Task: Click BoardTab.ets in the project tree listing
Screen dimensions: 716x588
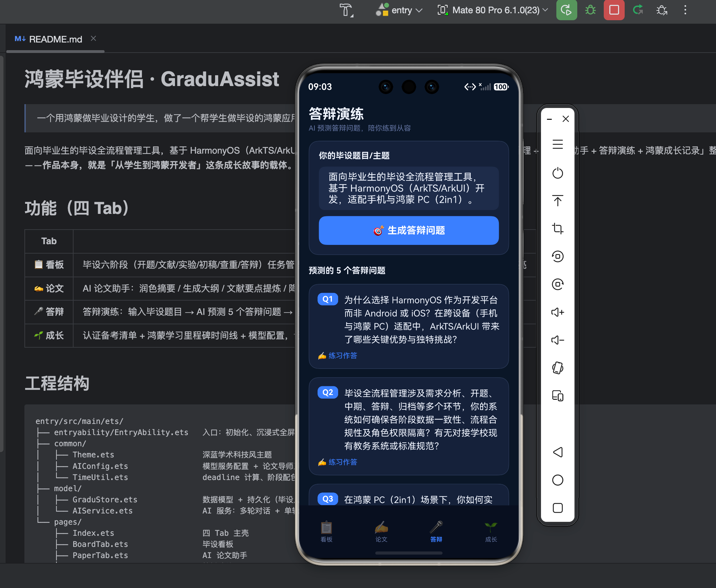Action: (x=100, y=544)
